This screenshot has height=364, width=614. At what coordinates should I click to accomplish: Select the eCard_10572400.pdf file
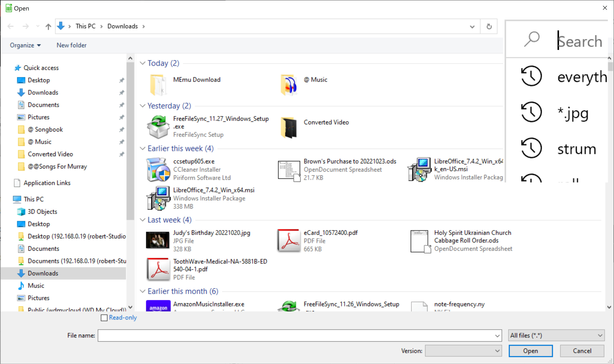(331, 233)
